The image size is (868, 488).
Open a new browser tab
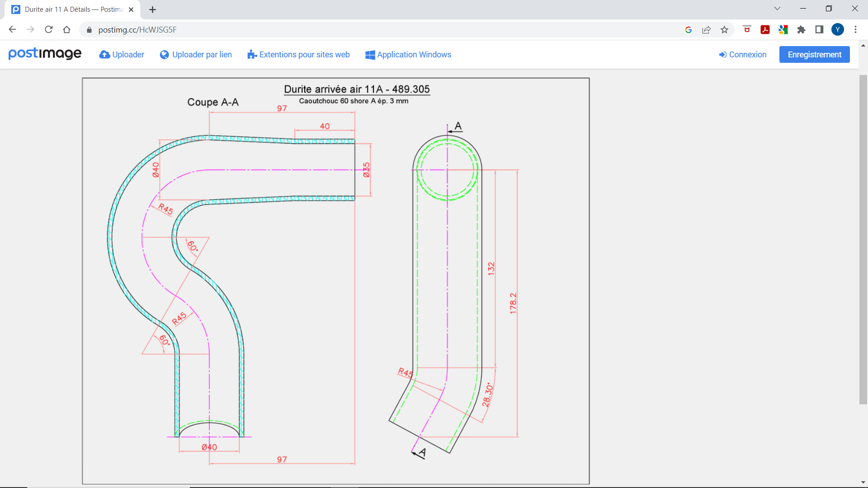coord(153,9)
